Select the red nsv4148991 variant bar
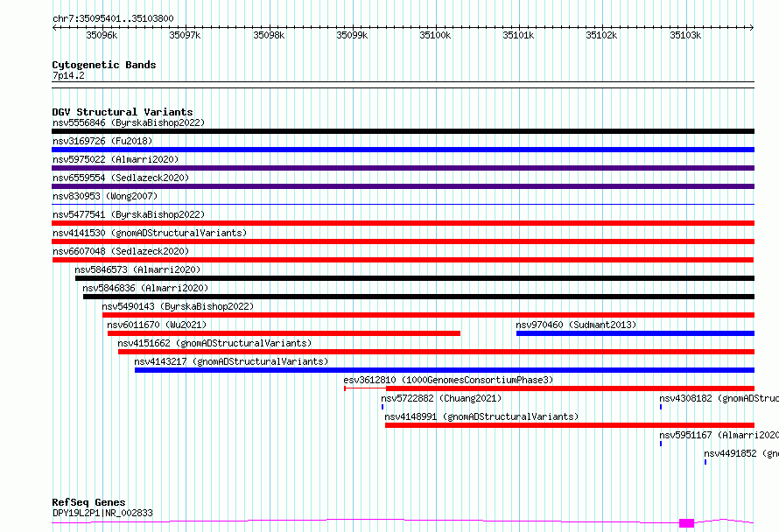This screenshot has height=532, width=779. [x=570, y=425]
